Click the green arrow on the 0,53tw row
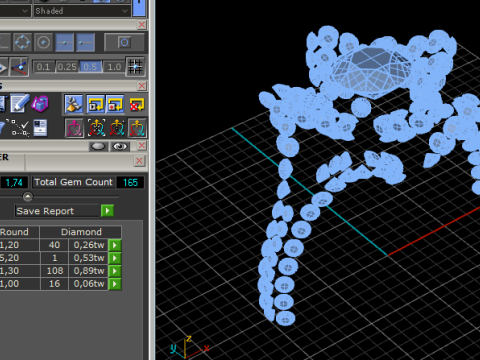 pyautogui.click(x=115, y=258)
